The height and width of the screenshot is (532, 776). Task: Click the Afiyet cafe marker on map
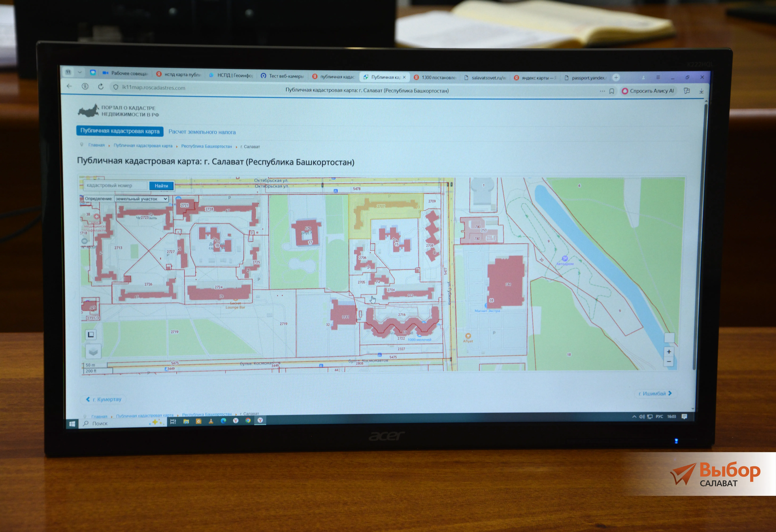pyautogui.click(x=468, y=336)
